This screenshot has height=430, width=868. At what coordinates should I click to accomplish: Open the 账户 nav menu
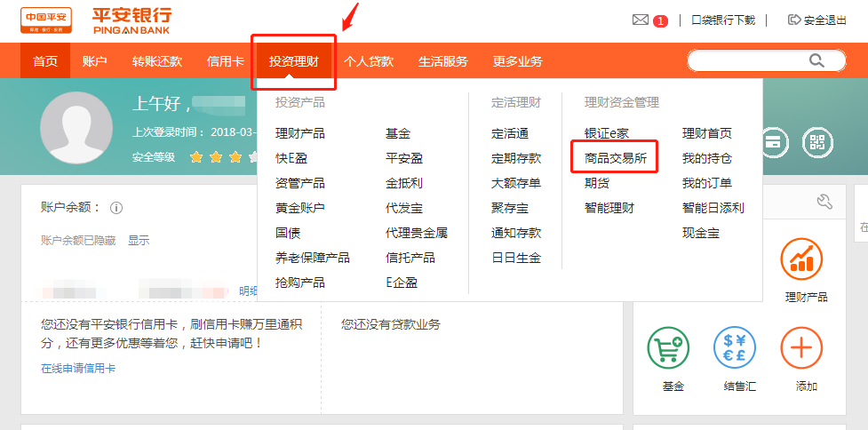coord(95,61)
